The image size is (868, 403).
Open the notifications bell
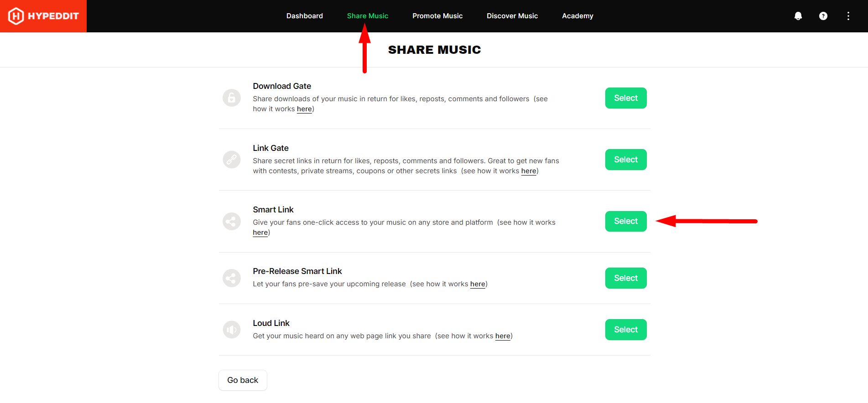pyautogui.click(x=798, y=16)
